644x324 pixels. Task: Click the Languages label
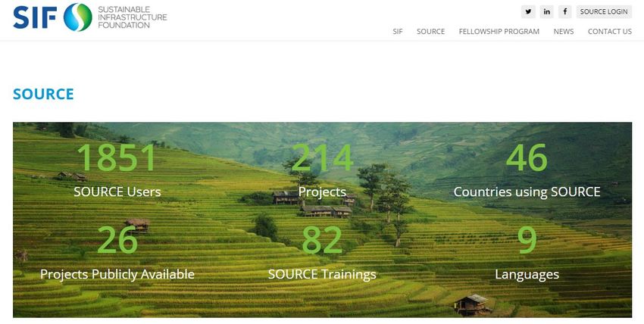[527, 274]
